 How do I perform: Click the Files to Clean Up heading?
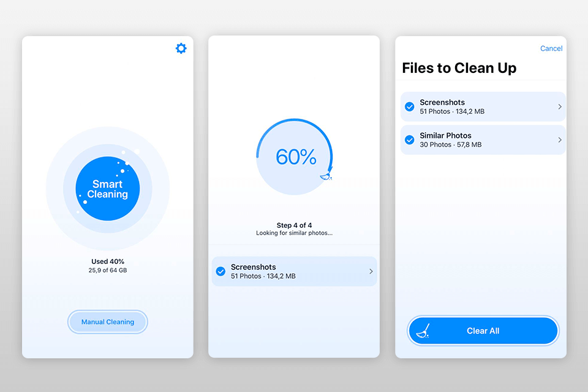[459, 68]
